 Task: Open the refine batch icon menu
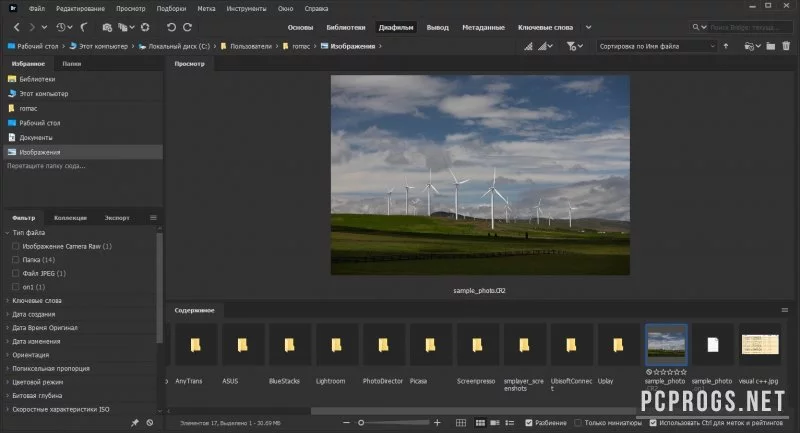click(x=126, y=27)
